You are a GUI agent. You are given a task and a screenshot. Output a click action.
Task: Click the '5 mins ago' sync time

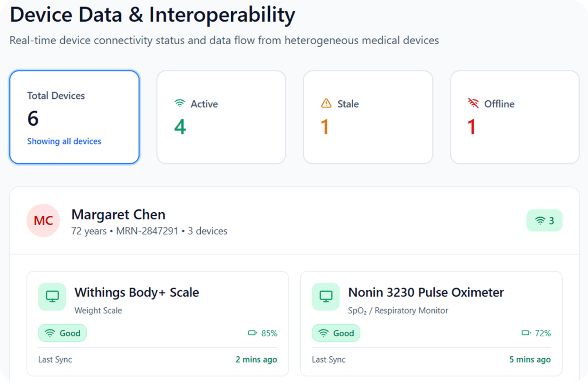[530, 360]
